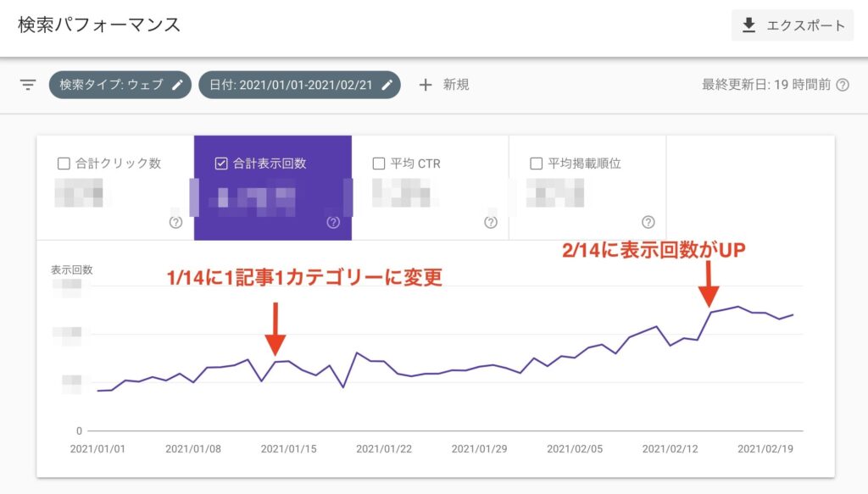Open help icon in 平均掲載順位 card
868x494 pixels.
click(x=648, y=222)
